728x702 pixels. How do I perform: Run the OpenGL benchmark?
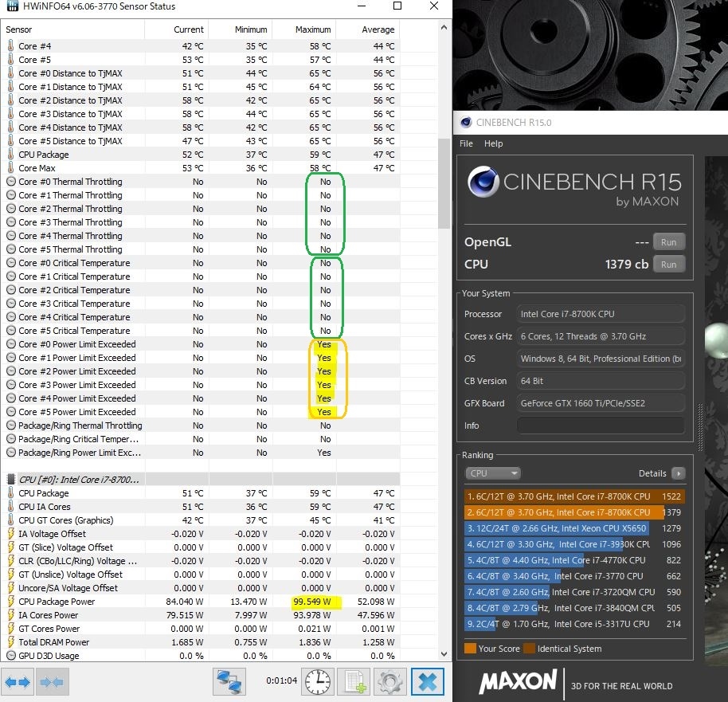[x=668, y=242]
